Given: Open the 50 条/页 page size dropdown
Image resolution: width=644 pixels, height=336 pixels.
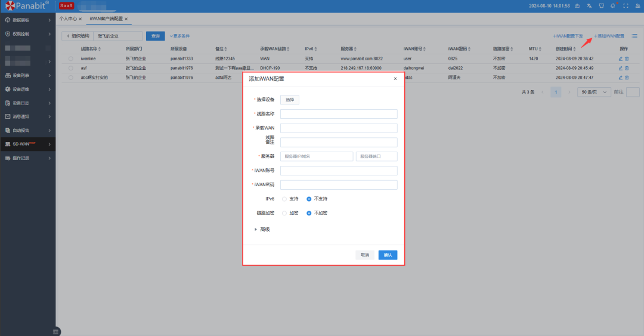Looking at the screenshot, I should pyautogui.click(x=594, y=92).
